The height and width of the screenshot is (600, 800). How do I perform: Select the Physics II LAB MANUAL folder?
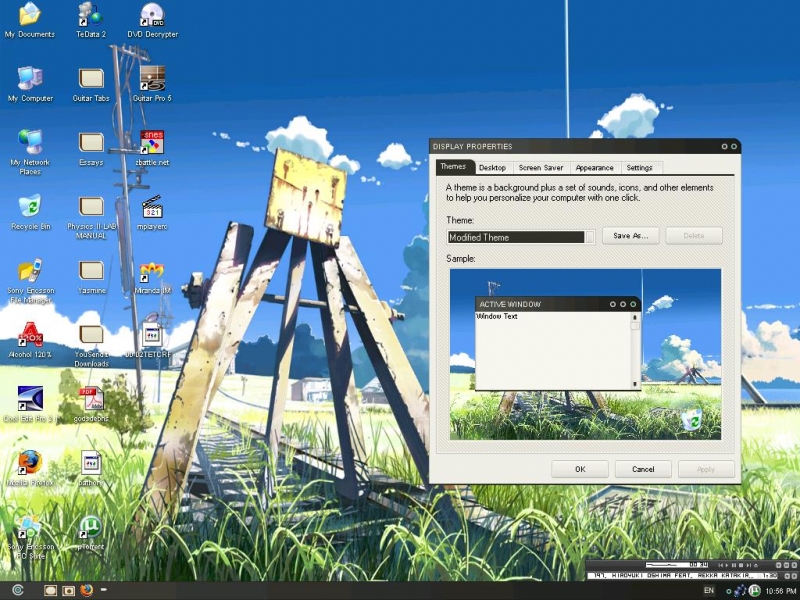[91, 217]
